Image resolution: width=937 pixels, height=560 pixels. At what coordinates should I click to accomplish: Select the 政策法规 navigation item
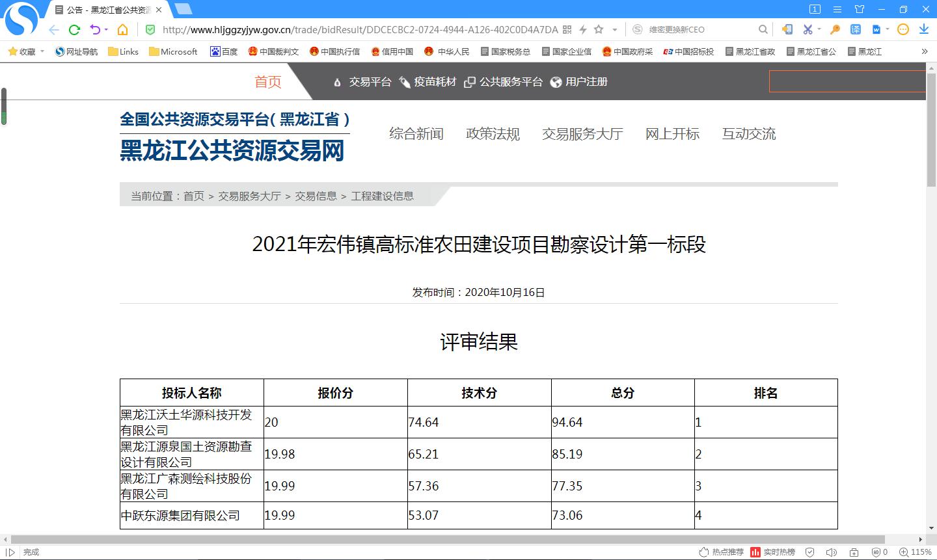pyautogui.click(x=493, y=134)
